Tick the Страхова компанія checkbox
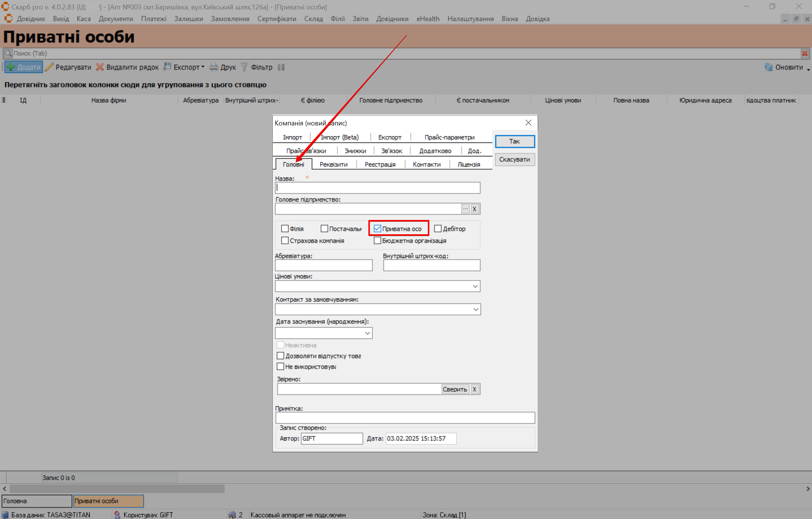 click(285, 241)
